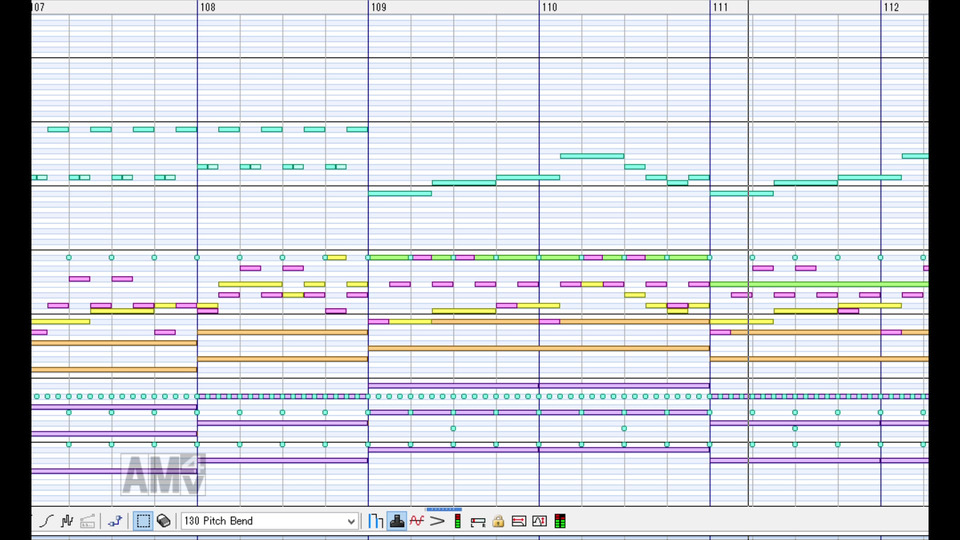Click measure 111 on the ruler
960x540 pixels.
pyautogui.click(x=721, y=7)
